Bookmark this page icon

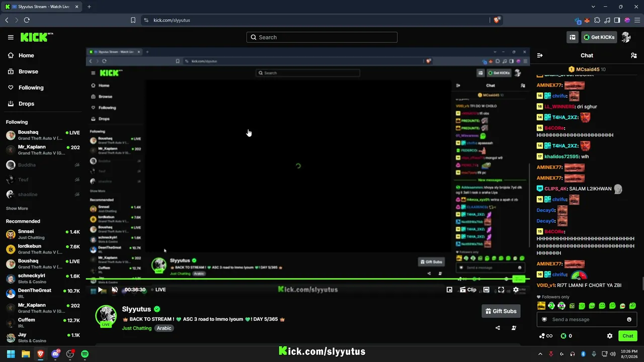click(133, 20)
